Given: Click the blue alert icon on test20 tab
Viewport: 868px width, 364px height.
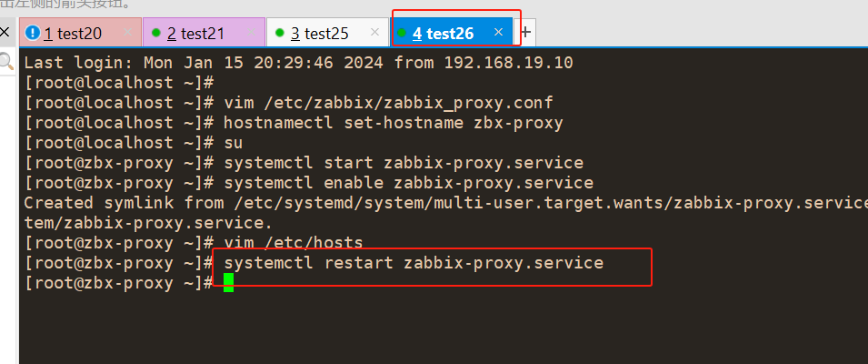Looking at the screenshot, I should click(x=33, y=34).
